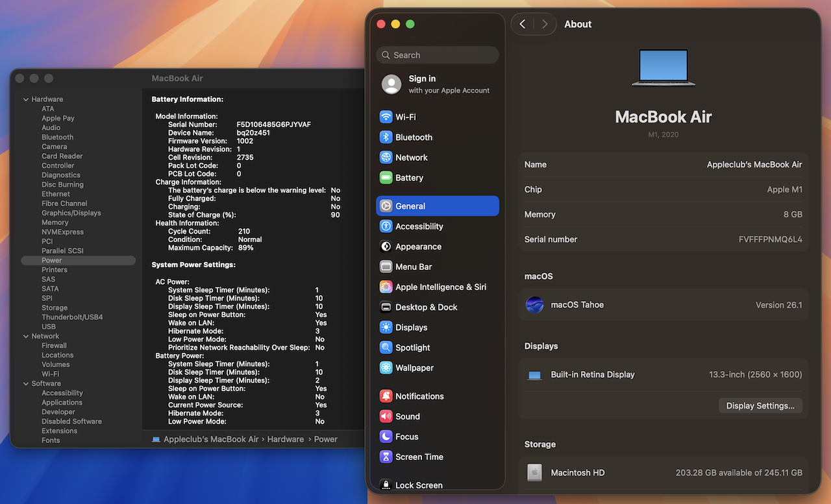Screen dimensions: 831x504
Task: Select Graphics/Displays in the hardware tree
Action: tap(71, 213)
